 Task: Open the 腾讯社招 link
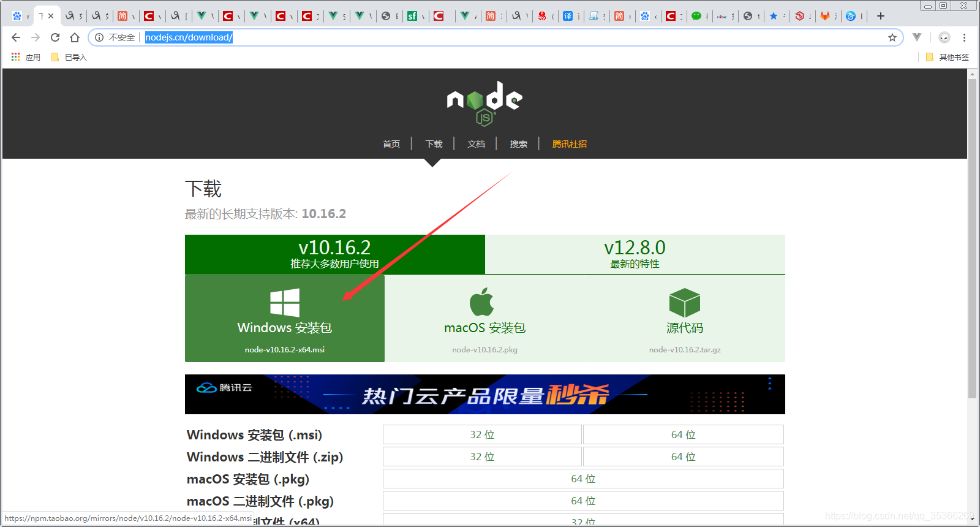coord(570,144)
